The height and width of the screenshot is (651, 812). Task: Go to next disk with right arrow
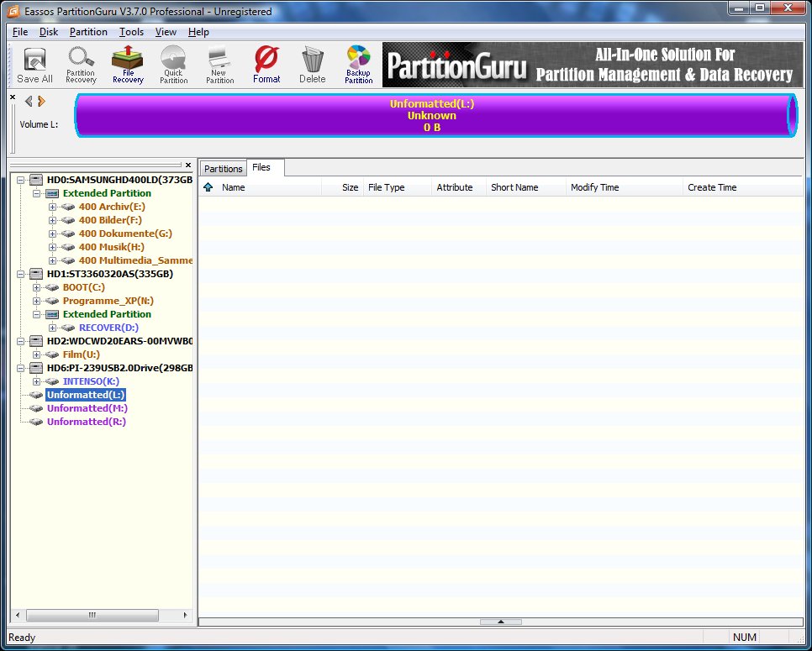(41, 101)
